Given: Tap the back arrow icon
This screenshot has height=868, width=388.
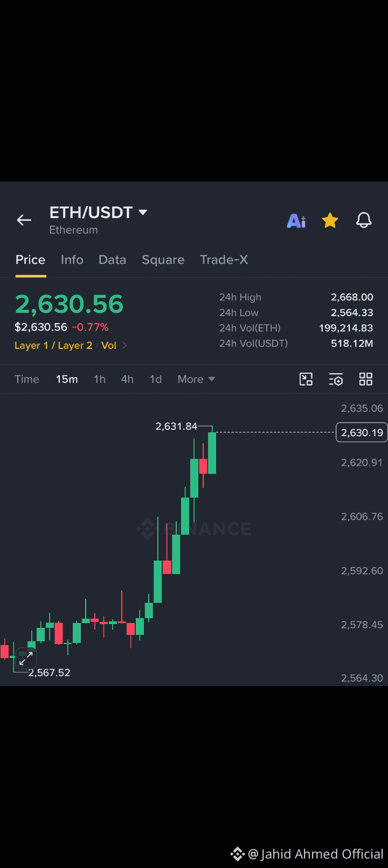Looking at the screenshot, I should (24, 220).
